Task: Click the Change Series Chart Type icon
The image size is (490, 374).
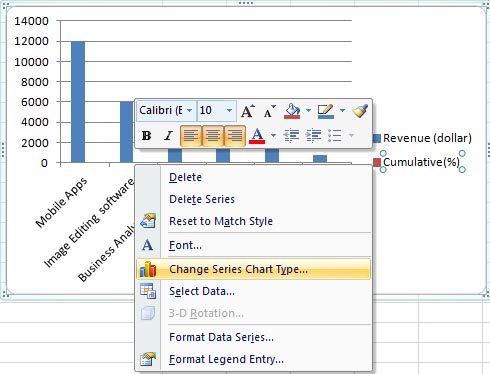Action: coord(148,269)
